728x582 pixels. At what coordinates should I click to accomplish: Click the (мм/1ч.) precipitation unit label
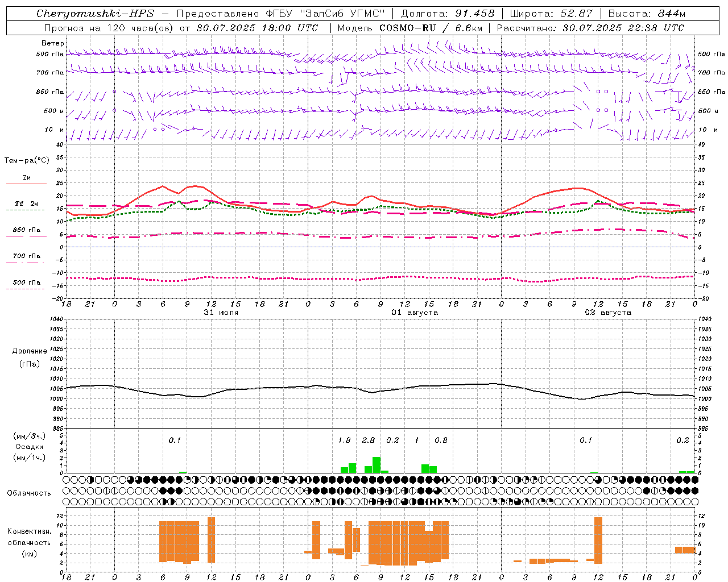pos(30,458)
